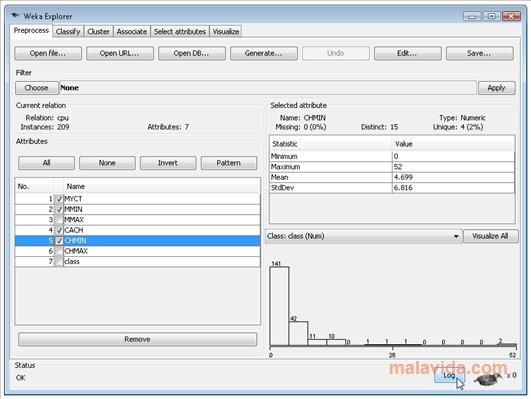
Task: Click the Maximum value 52 cell
Action: pos(453,167)
